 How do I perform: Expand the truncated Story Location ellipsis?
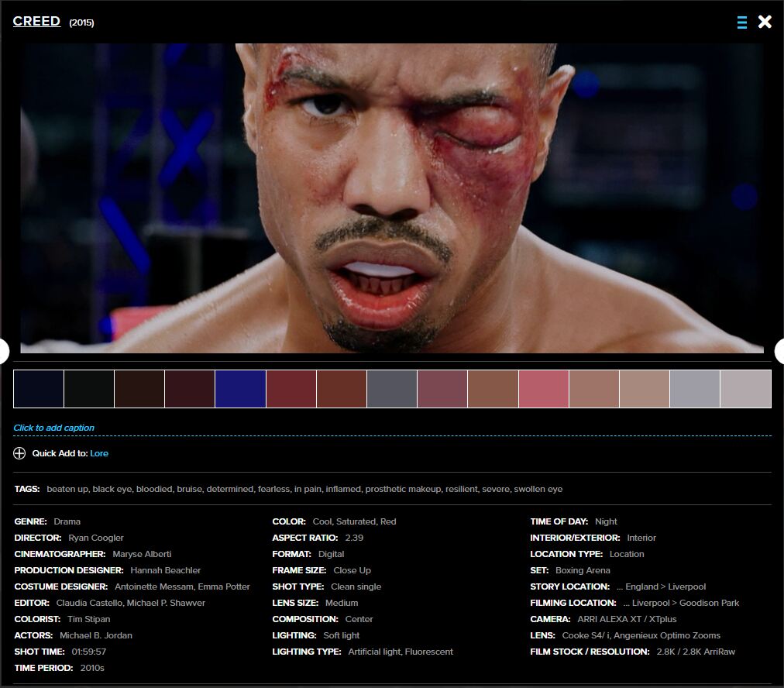(620, 587)
